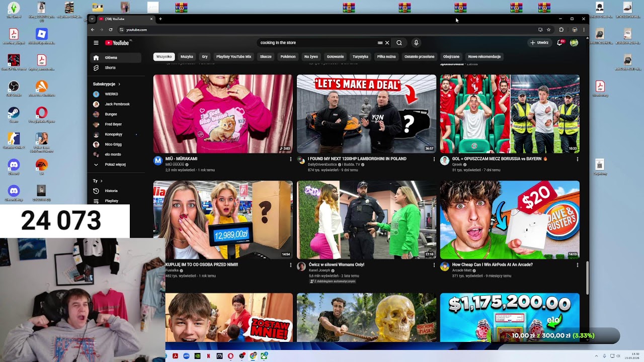Open the YouTube hamburger guide menu
The width and height of the screenshot is (644, 362).
pyautogui.click(x=96, y=43)
